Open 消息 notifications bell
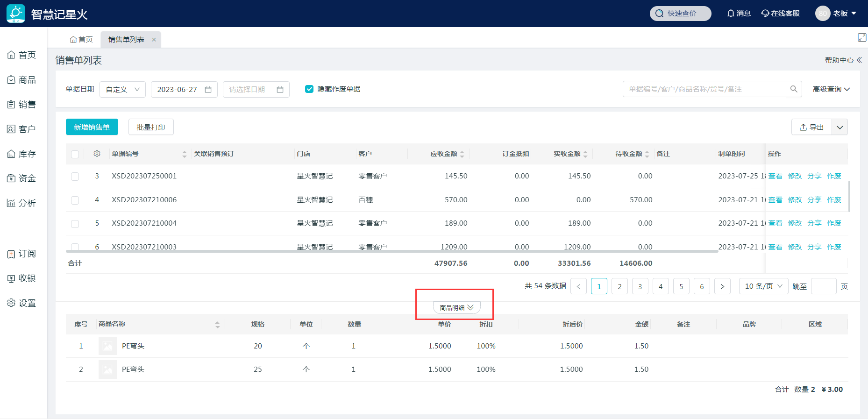The image size is (868, 419). pyautogui.click(x=739, y=14)
